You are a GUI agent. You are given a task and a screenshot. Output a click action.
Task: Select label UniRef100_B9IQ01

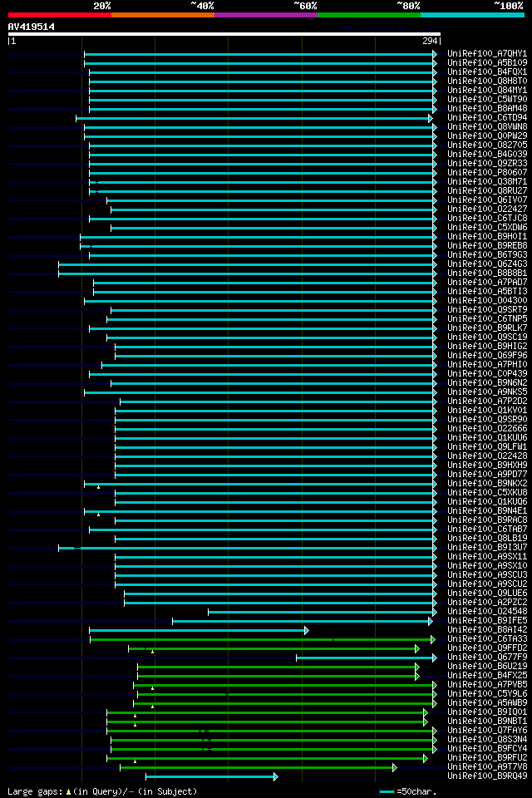pos(487,713)
